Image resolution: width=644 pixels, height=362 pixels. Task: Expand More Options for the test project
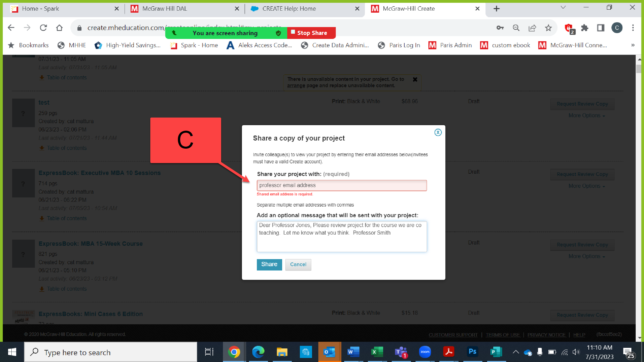(x=586, y=115)
